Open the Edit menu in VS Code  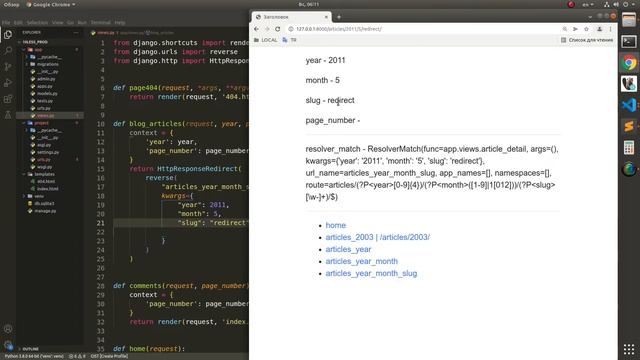pyautogui.click(x=18, y=23)
